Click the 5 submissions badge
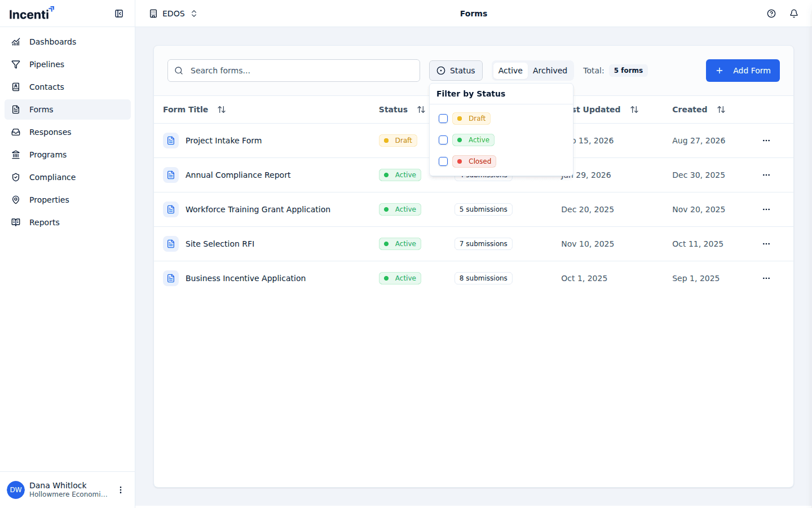This screenshot has width=812, height=508. pyautogui.click(x=483, y=209)
